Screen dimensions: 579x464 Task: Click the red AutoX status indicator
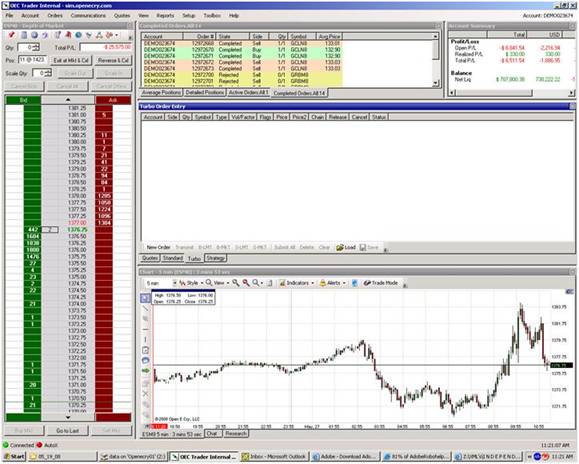[x=47, y=445]
